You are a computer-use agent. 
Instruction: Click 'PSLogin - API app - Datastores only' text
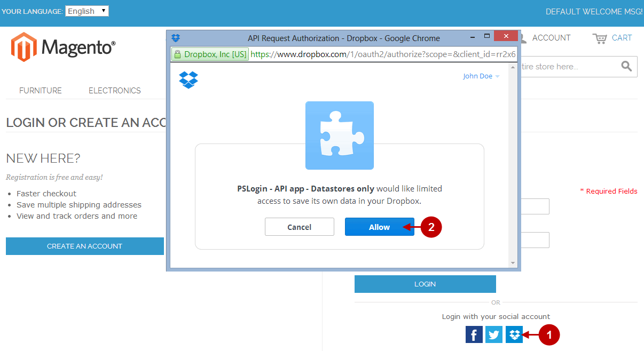[x=306, y=188]
